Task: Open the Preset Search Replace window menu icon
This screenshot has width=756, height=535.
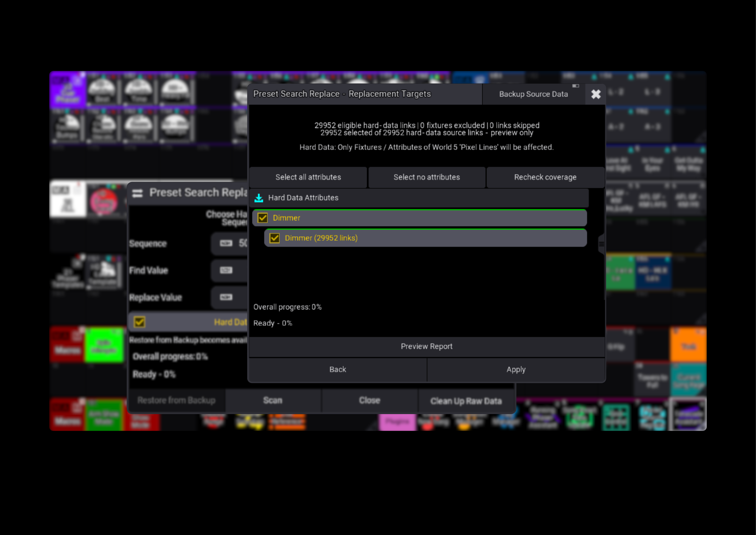Action: point(137,193)
